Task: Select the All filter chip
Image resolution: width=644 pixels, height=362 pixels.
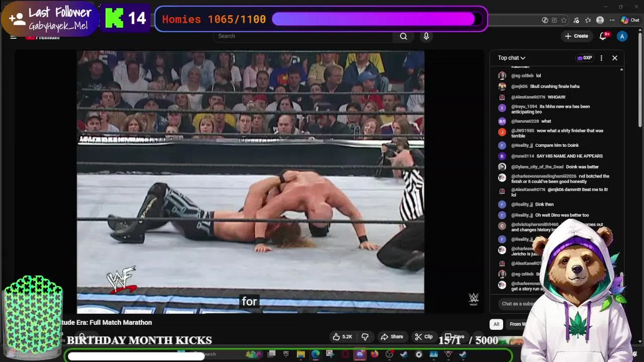Action: pyautogui.click(x=496, y=324)
